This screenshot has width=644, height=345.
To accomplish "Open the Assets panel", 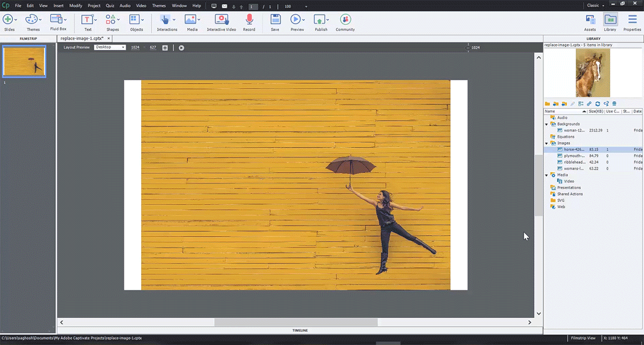I will click(590, 20).
